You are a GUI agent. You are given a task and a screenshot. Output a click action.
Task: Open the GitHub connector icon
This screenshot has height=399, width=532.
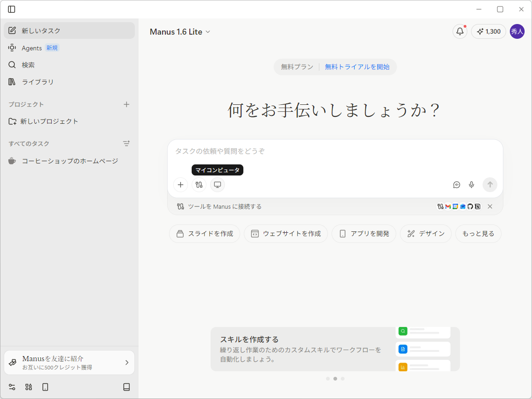pyautogui.click(x=471, y=206)
